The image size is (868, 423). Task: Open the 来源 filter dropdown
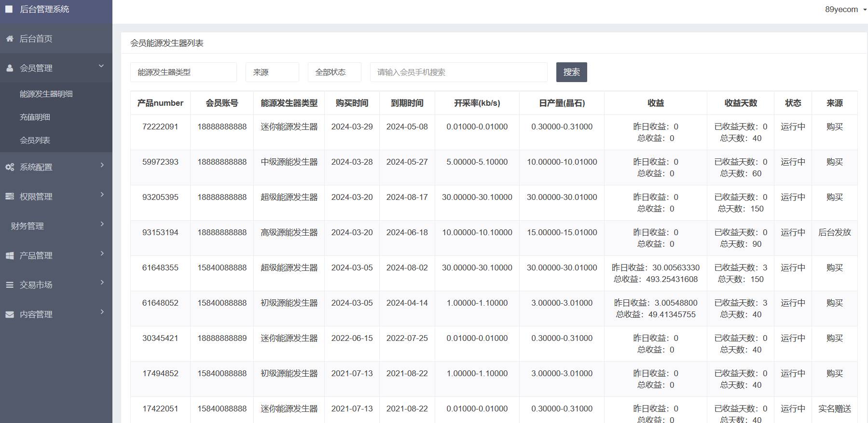point(272,72)
